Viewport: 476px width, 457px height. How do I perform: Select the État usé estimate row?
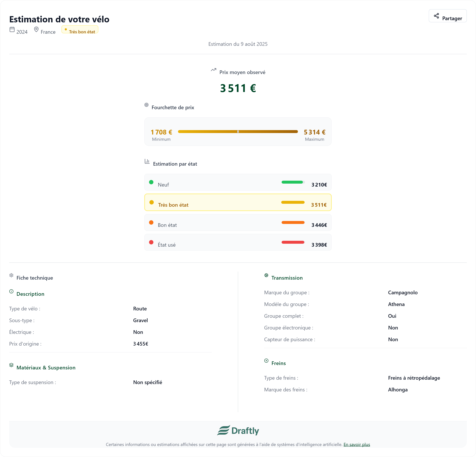[x=238, y=242]
